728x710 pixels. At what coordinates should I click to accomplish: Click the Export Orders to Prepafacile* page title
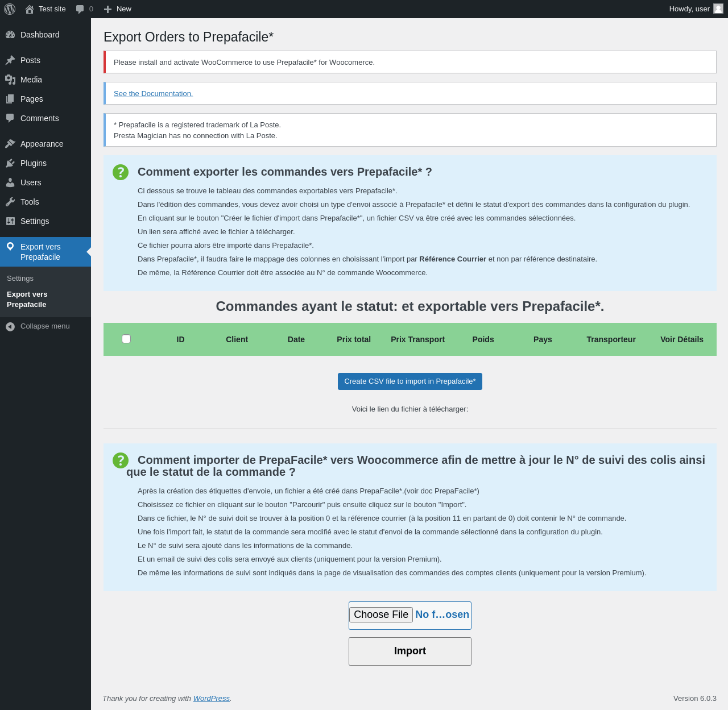188,37
